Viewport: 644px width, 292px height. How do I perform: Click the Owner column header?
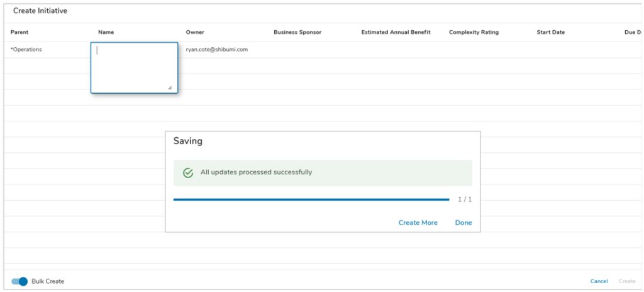coord(195,32)
